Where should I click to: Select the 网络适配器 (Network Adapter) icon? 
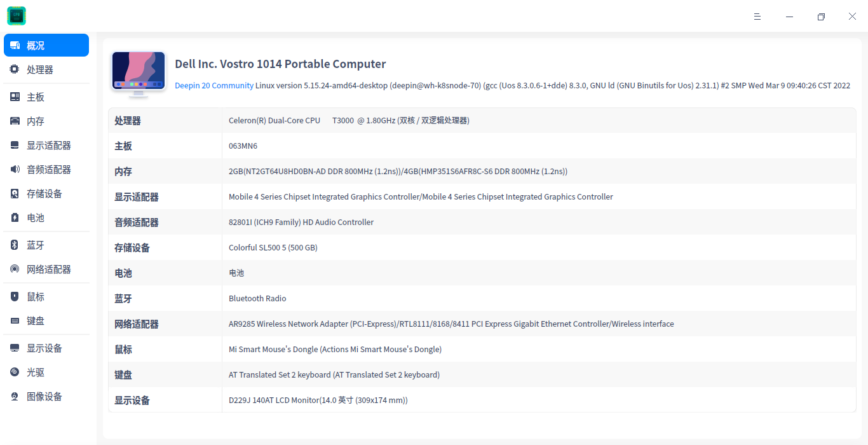pos(14,269)
